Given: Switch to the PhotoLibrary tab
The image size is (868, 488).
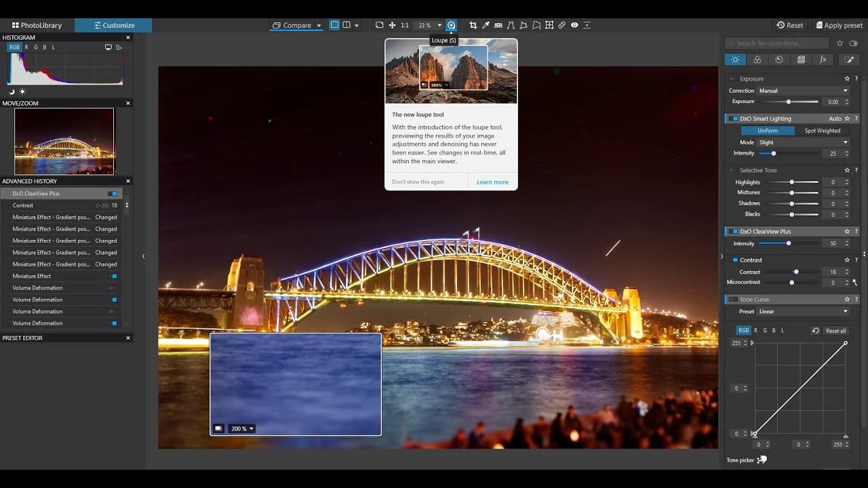Looking at the screenshot, I should coord(37,25).
